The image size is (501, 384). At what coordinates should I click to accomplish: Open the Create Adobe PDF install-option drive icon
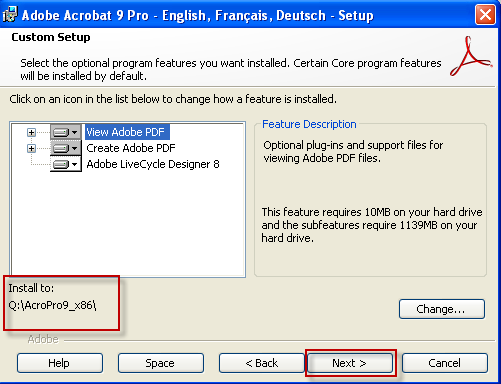tap(66, 148)
